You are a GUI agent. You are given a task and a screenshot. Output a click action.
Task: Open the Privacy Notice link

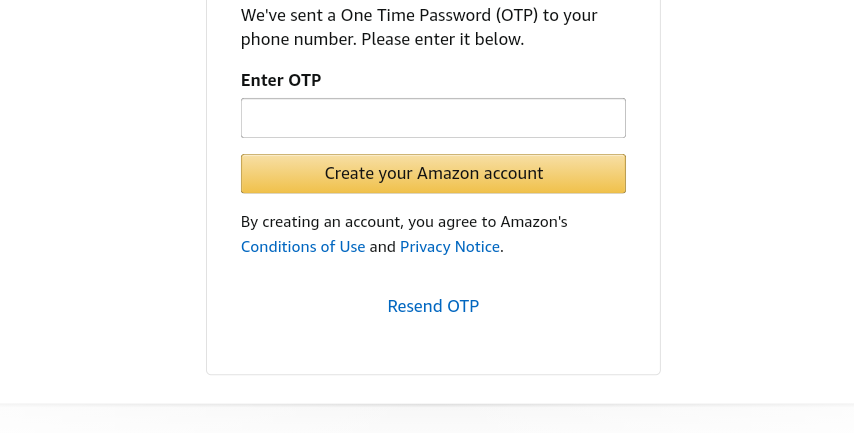[x=449, y=246]
